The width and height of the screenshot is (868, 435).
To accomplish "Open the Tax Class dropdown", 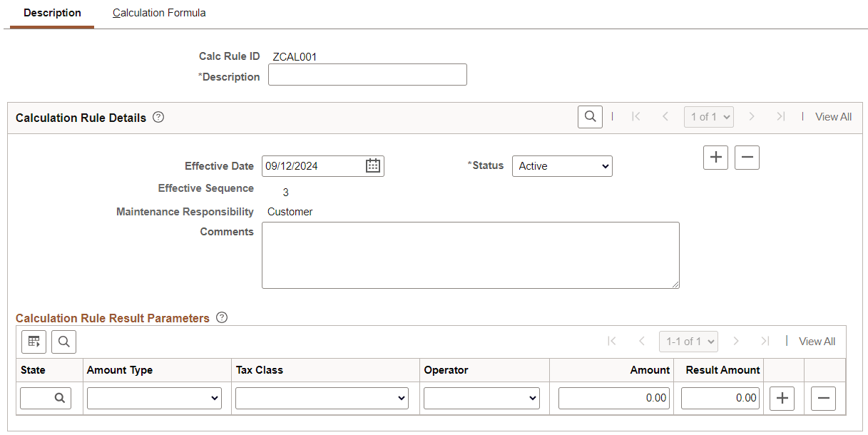I will click(322, 398).
